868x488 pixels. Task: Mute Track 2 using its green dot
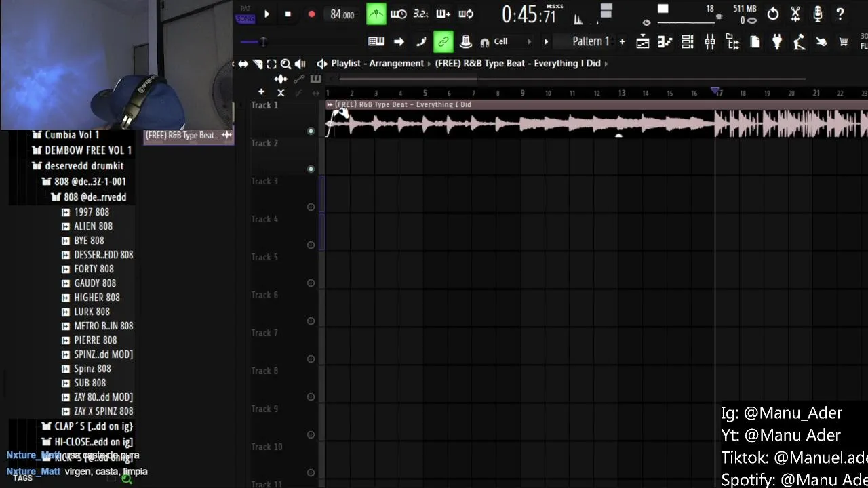311,169
